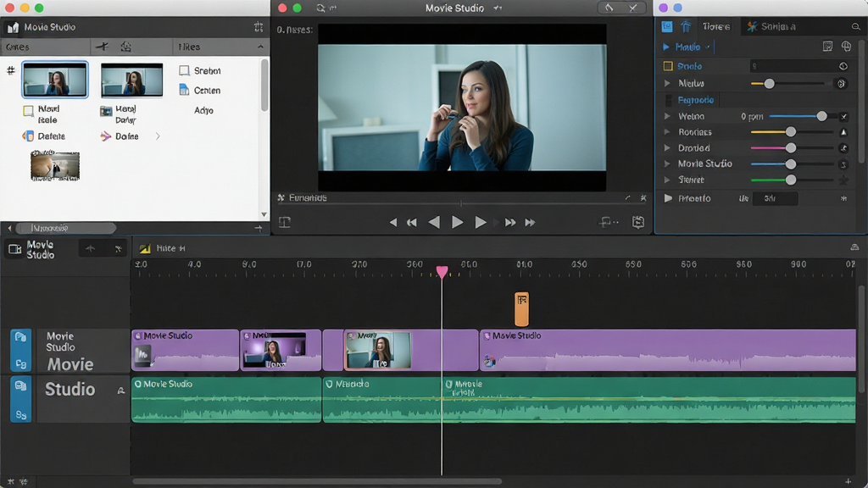Click the Adyo text item

point(203,111)
